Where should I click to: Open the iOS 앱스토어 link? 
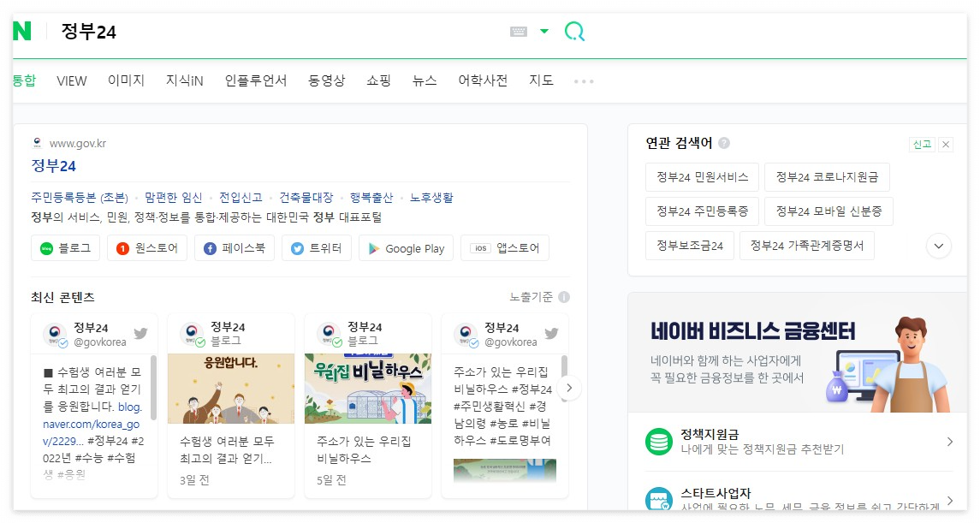pos(482,248)
